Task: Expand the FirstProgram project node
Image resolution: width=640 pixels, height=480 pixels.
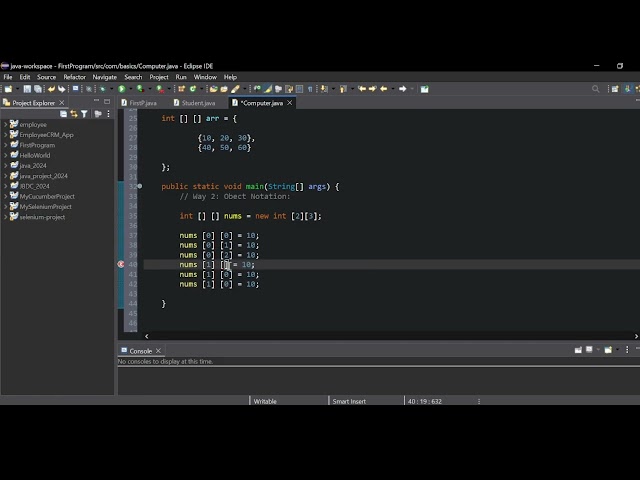Action: pyautogui.click(x=6, y=145)
